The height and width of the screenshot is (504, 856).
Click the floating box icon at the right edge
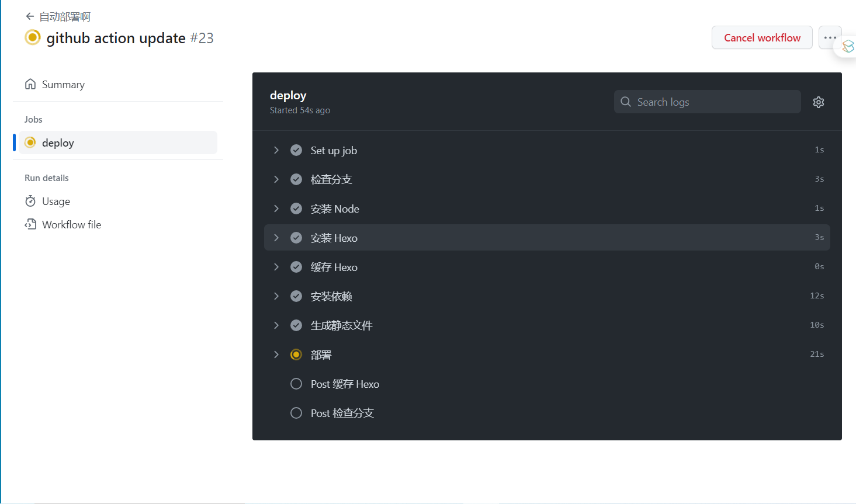(x=848, y=46)
